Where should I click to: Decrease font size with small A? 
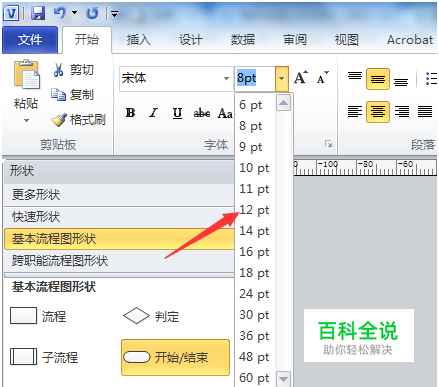[x=322, y=78]
